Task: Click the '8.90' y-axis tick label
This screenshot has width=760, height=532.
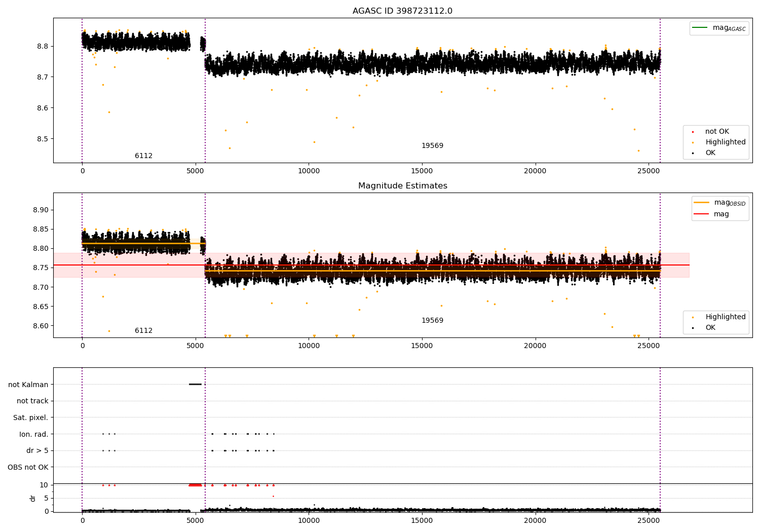Action: click(x=41, y=210)
